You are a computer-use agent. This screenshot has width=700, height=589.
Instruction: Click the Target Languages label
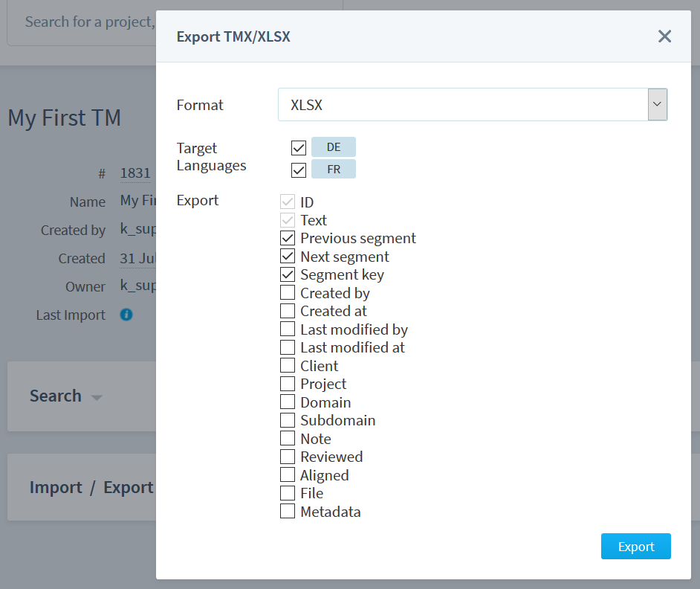coord(211,156)
